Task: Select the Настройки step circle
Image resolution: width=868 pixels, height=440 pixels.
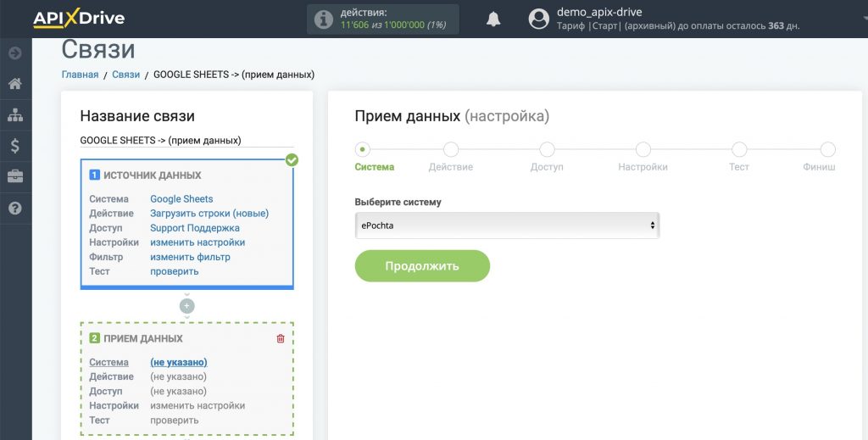Action: click(x=643, y=149)
